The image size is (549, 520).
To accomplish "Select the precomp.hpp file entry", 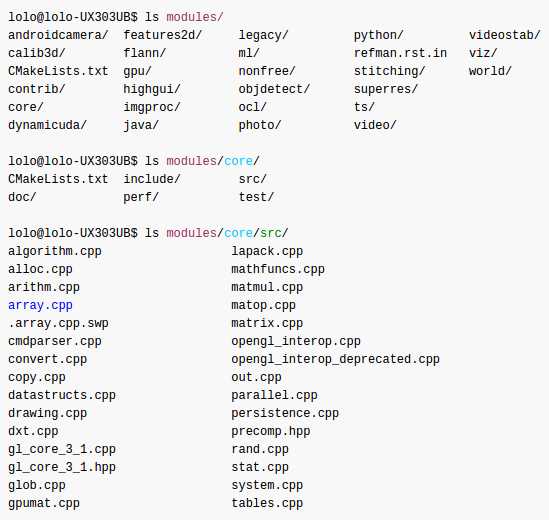I will tap(271, 431).
